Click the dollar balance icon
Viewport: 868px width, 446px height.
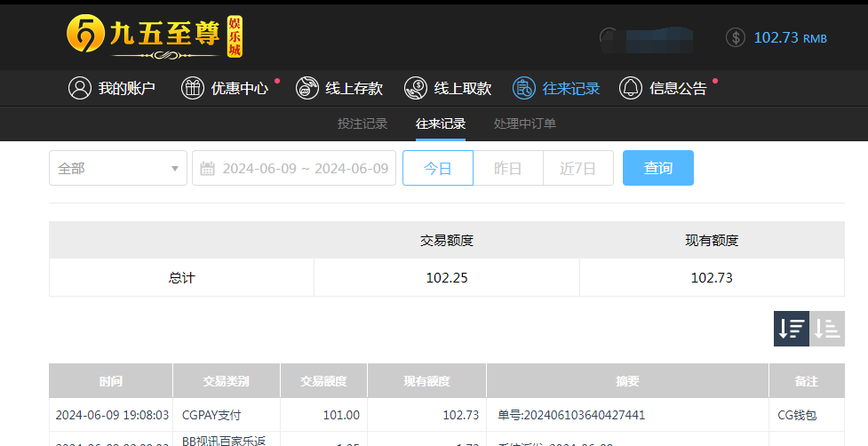(x=736, y=37)
